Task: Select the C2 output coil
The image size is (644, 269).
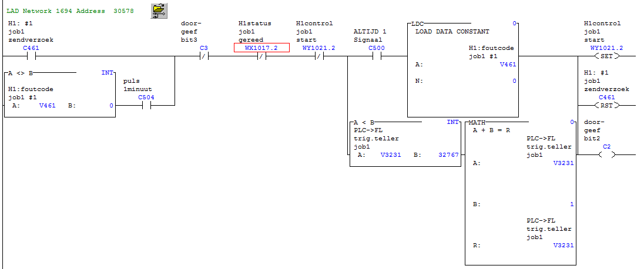Action: 606,155
